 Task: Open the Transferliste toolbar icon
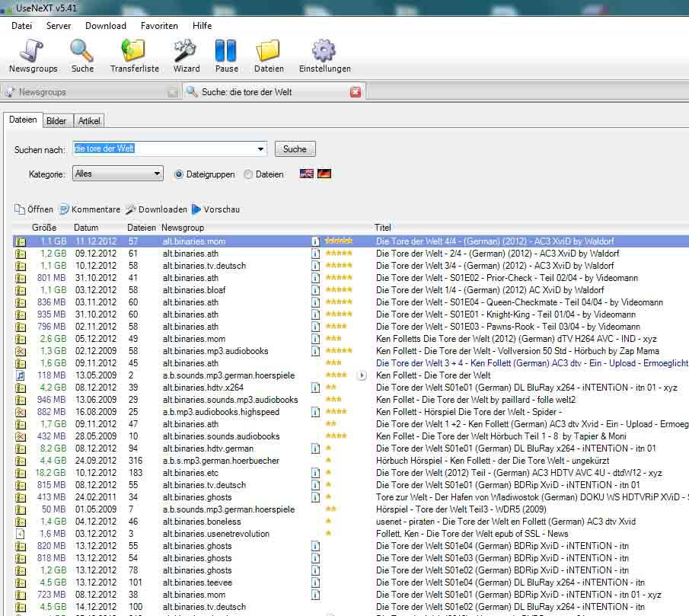(x=134, y=55)
